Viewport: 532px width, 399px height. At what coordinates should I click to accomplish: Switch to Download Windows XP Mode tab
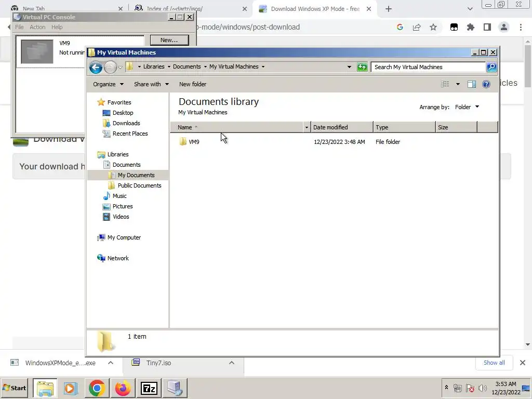click(315, 9)
